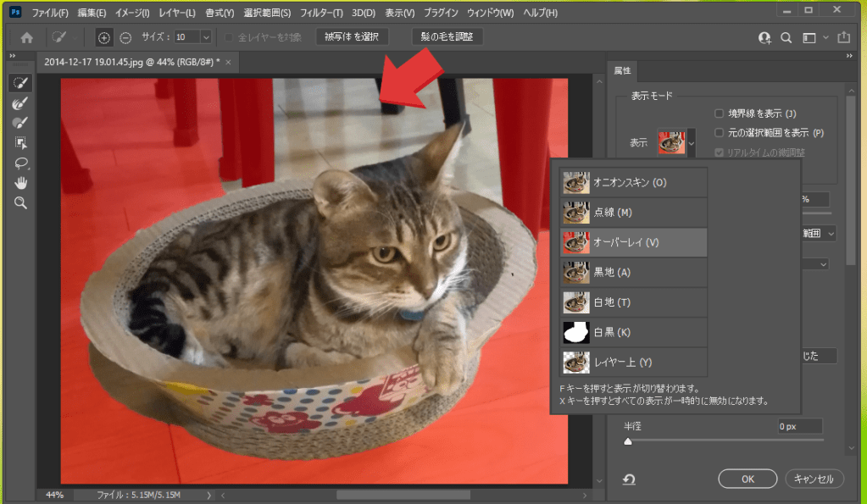Select the Refine Edge Brush tool

tap(20, 102)
